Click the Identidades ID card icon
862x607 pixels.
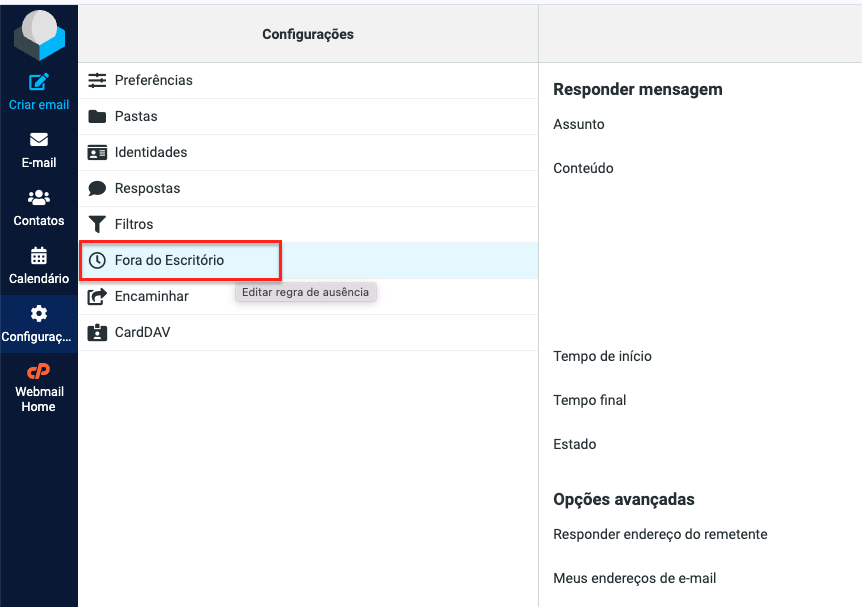point(97,152)
